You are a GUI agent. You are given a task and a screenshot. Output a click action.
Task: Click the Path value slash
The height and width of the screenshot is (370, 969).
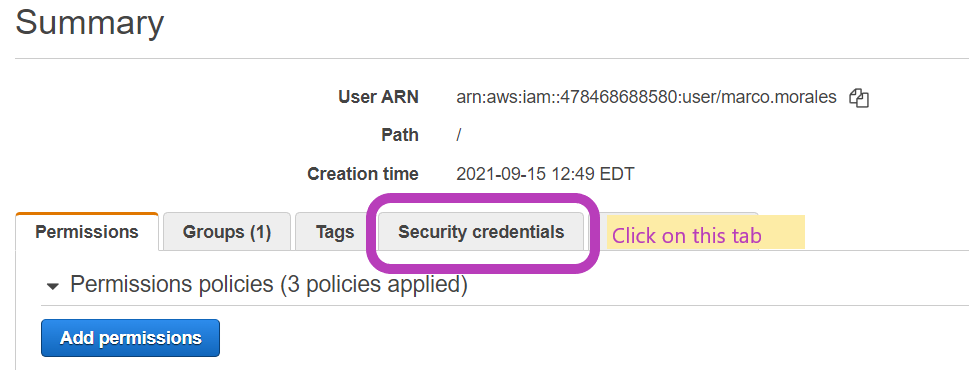coord(459,135)
